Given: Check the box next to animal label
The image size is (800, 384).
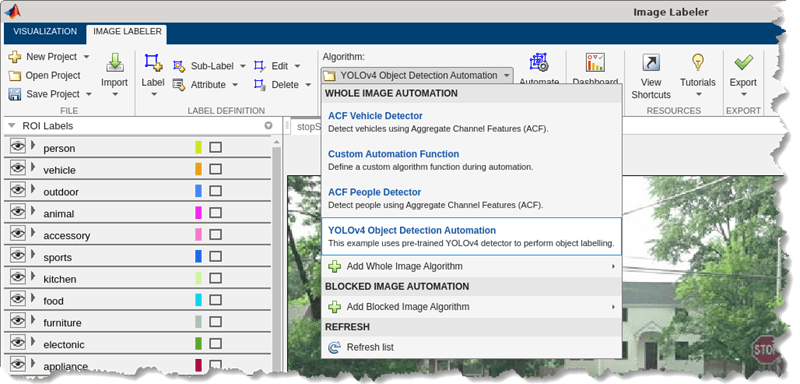Looking at the screenshot, I should 215,213.
